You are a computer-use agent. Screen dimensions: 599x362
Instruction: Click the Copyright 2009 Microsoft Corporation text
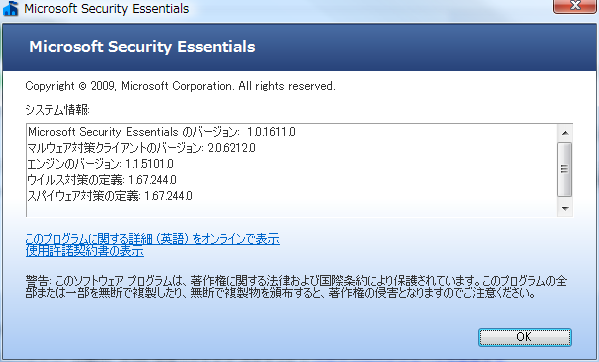point(180,86)
